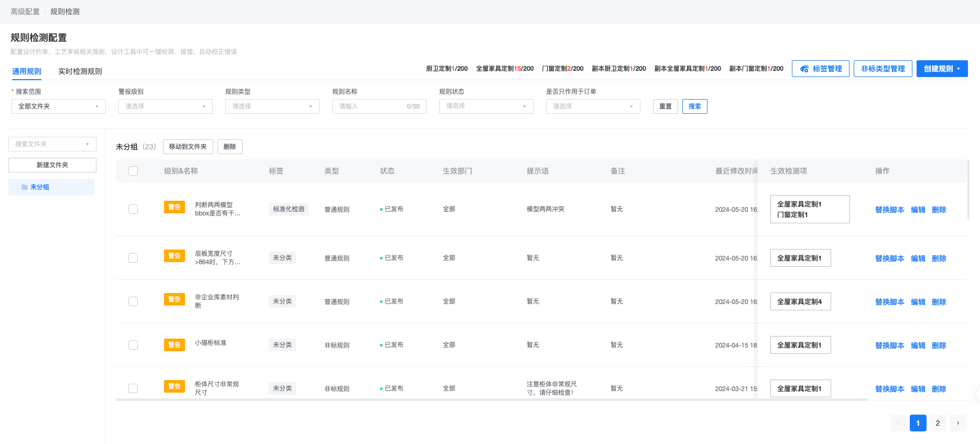
Task: Click 替换脚本 for 判断两两模型 rule
Action: point(890,210)
